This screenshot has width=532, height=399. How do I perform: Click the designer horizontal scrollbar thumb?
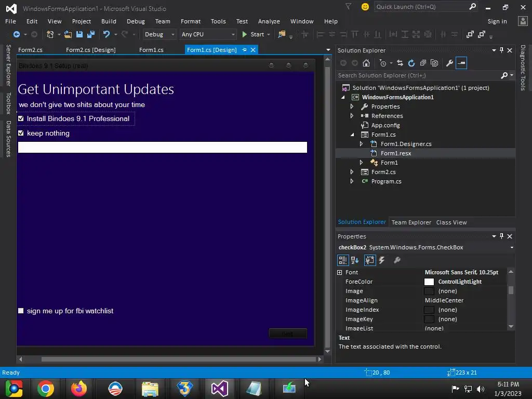point(179,359)
